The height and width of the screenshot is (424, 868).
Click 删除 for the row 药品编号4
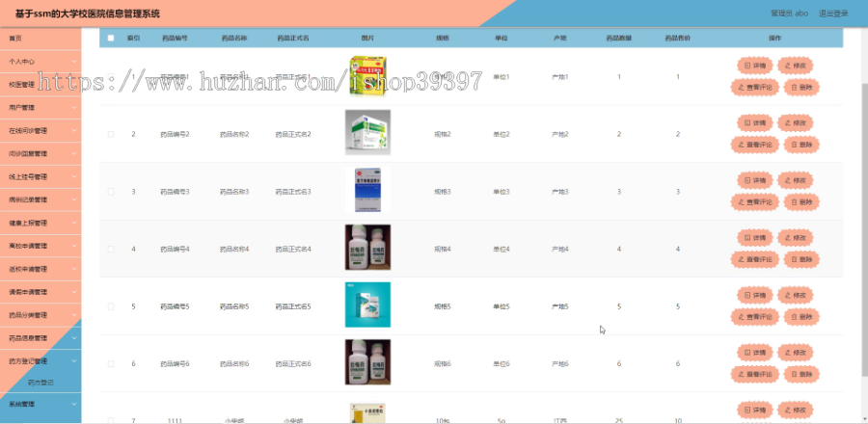coord(801,259)
